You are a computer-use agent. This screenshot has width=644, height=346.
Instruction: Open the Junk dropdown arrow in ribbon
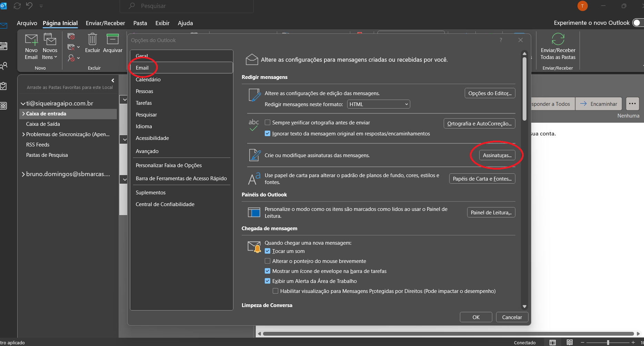(78, 58)
